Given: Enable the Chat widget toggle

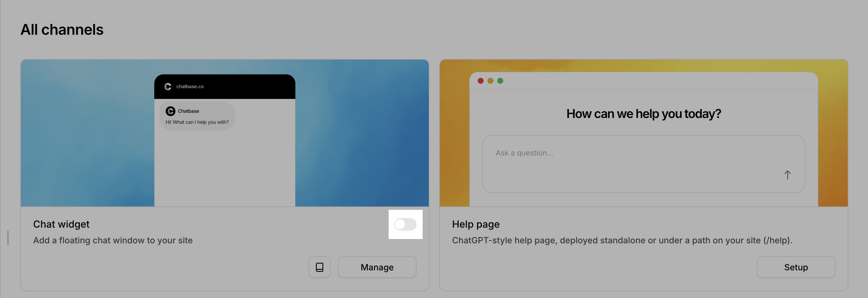Looking at the screenshot, I should click(x=406, y=224).
